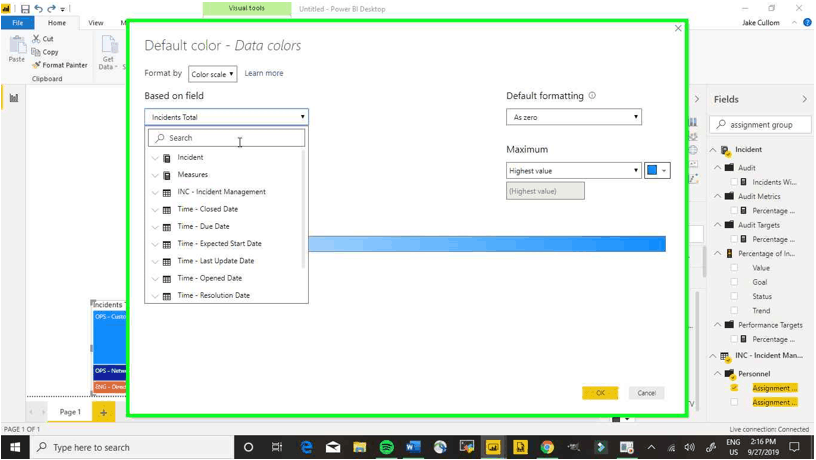The width and height of the screenshot is (816, 460).
Task: Open the Chrome taskbar icon
Action: coord(546,447)
